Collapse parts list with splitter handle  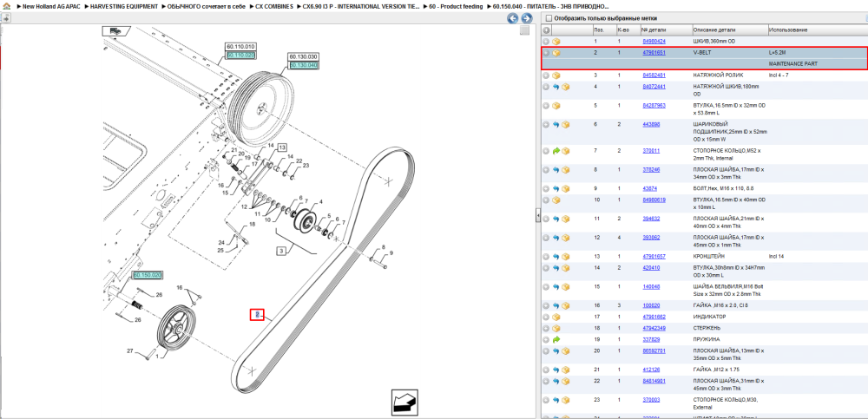point(537,217)
